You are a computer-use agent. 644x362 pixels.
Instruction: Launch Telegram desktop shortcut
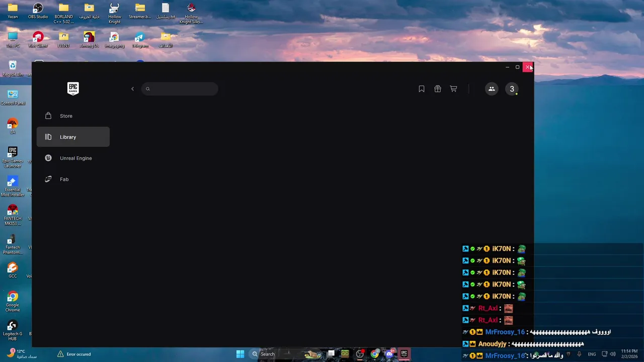pos(140,40)
